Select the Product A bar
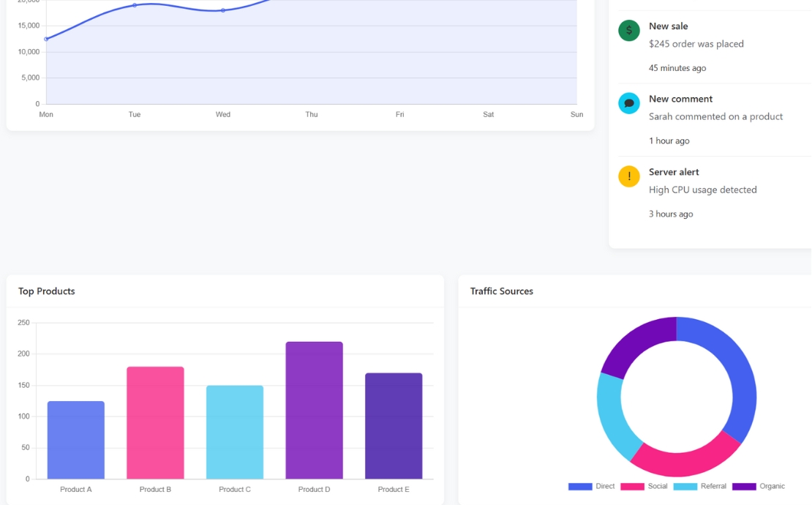This screenshot has width=812, height=505. point(76,439)
